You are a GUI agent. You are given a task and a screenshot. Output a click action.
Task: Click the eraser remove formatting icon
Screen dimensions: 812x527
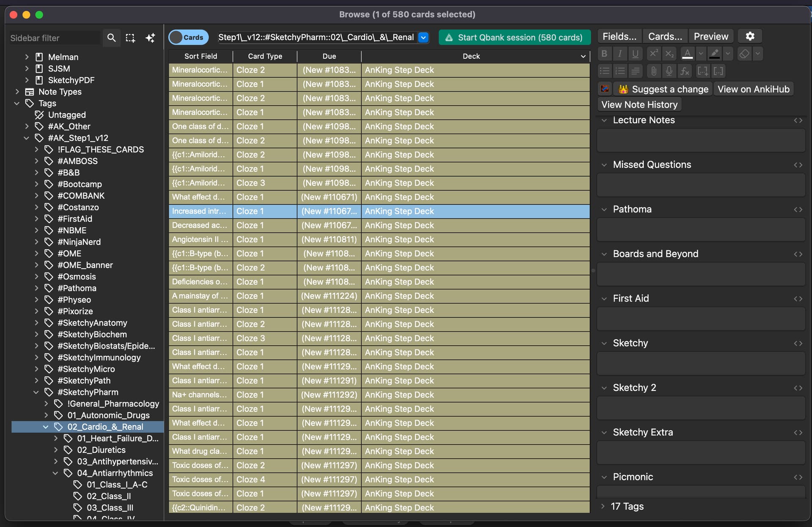(744, 54)
